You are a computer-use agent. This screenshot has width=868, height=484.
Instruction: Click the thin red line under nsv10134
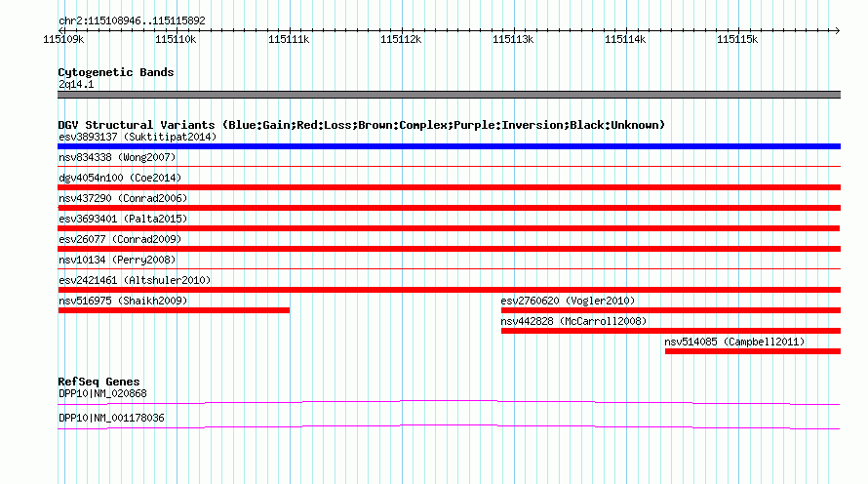tap(449, 268)
